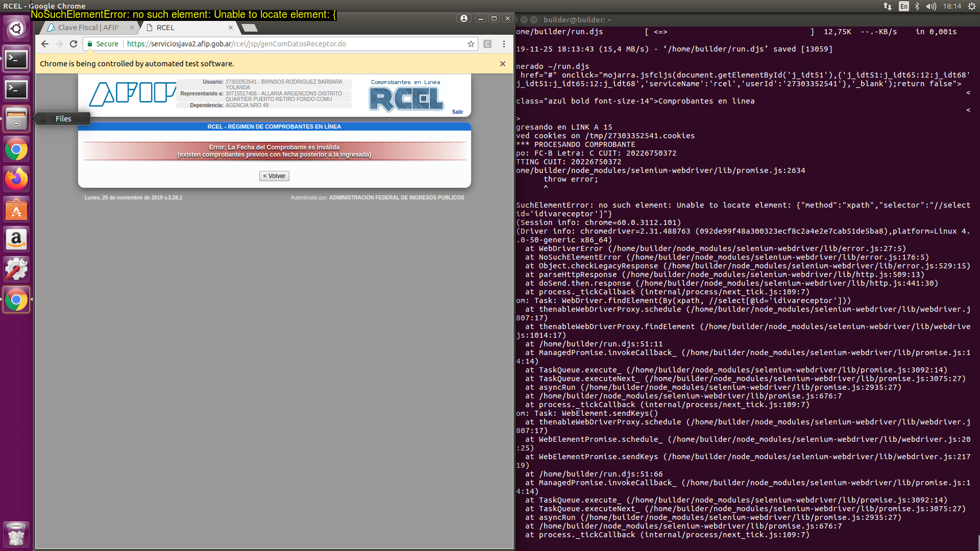Click footer date 'Lunes, 25 de noviembre de 2019'

[123, 197]
